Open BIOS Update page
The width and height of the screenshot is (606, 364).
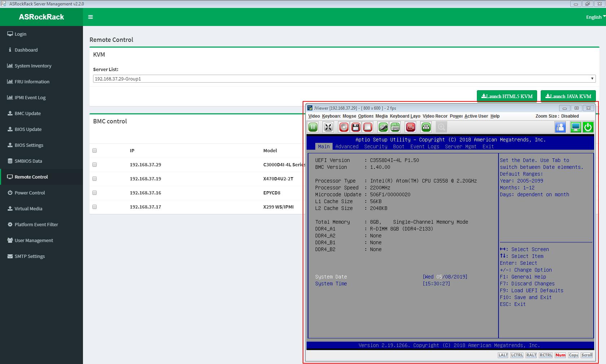click(41, 129)
